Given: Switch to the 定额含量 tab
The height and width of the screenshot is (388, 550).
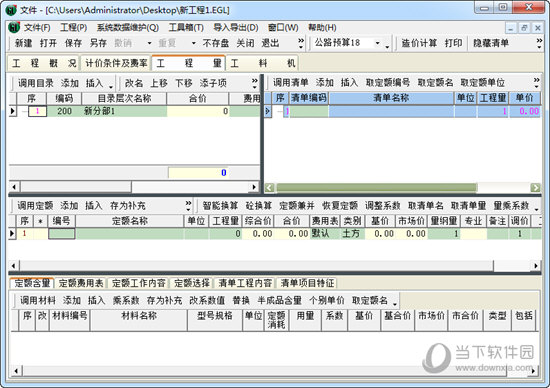Looking at the screenshot, I should click(x=32, y=283).
